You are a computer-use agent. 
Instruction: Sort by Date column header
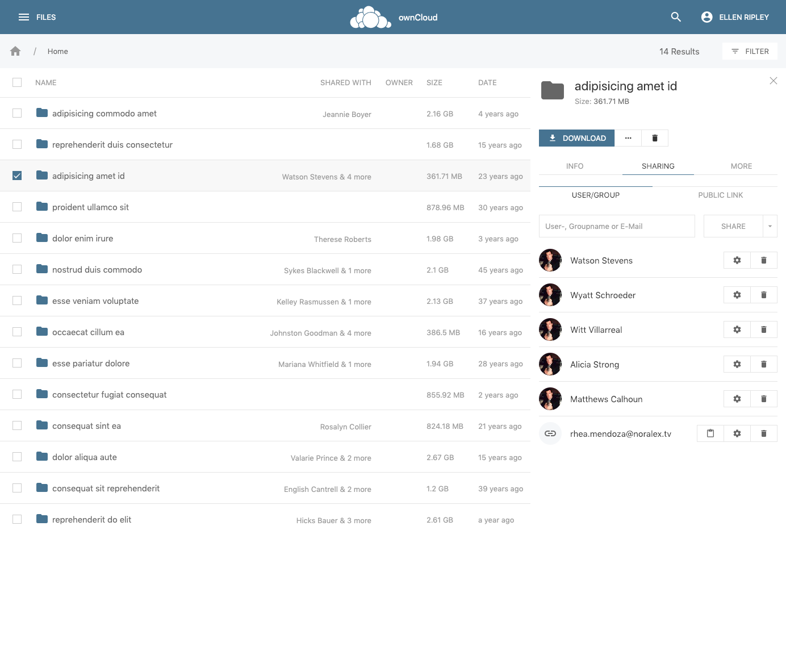pos(487,82)
